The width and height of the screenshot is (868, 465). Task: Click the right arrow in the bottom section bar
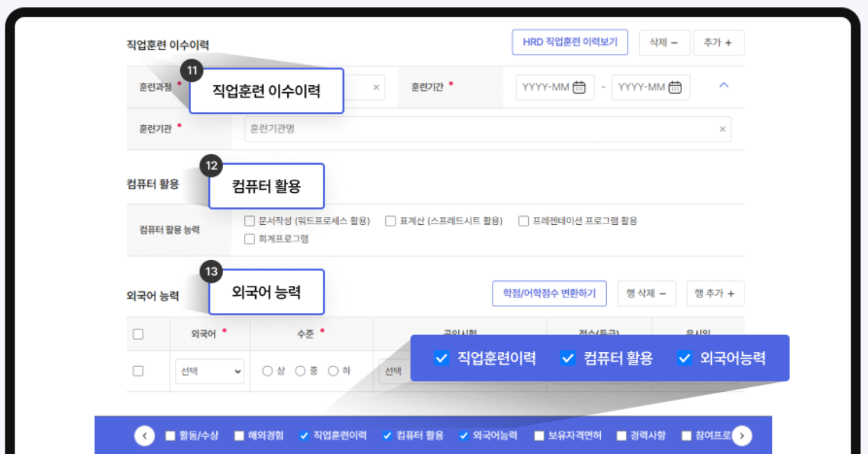tap(742, 435)
